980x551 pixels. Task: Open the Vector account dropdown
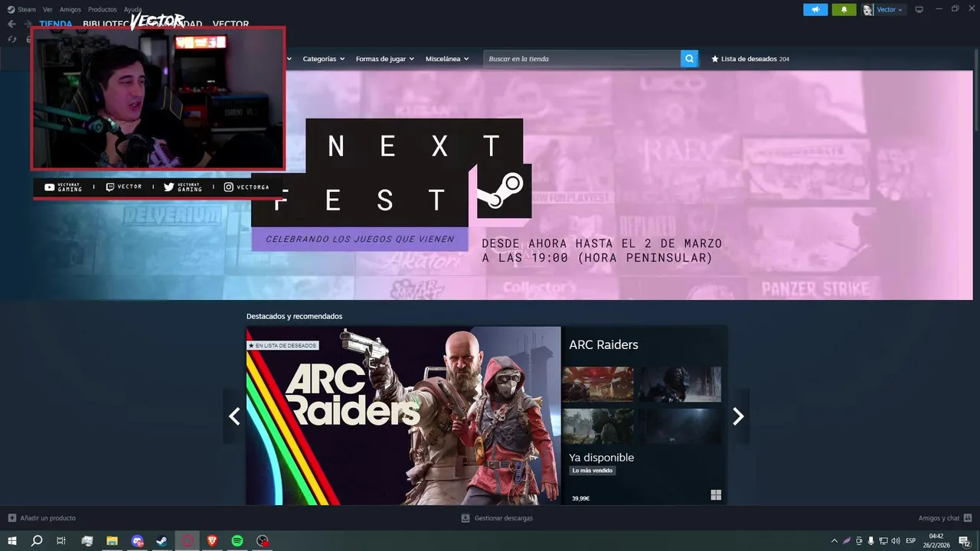[x=890, y=10]
